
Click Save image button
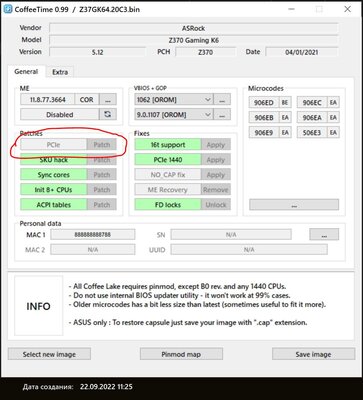tap(313, 354)
